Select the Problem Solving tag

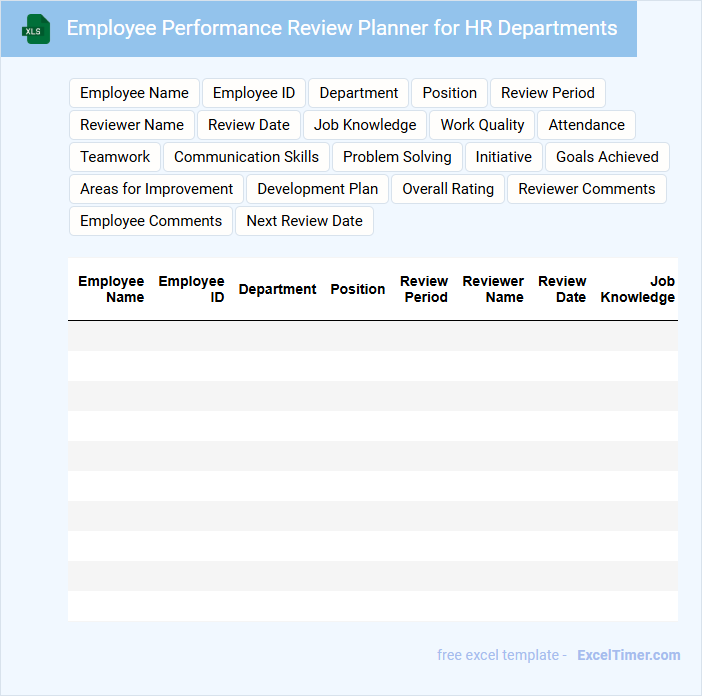point(397,157)
